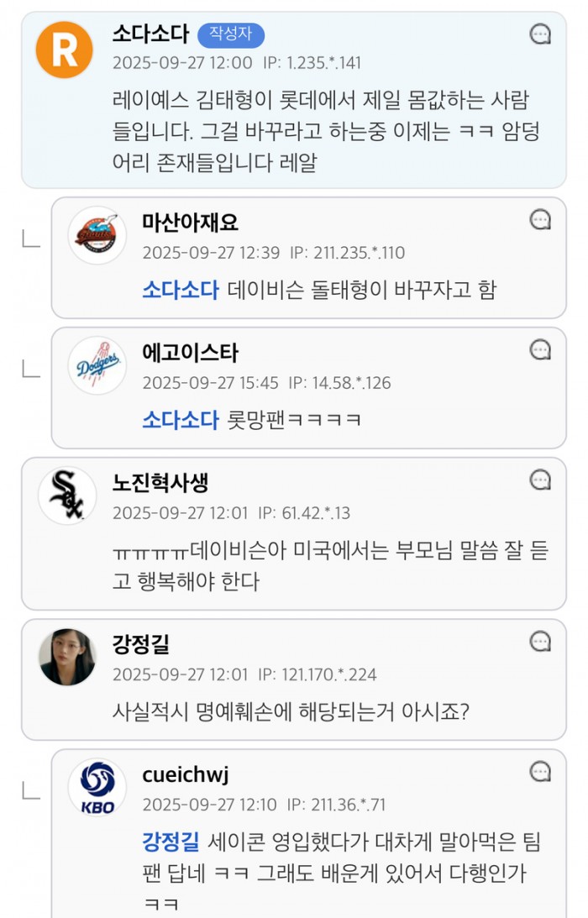The image size is (588, 918).
Task: Click 소다소다 mention in 에고이스타's reply
Action: coord(180,419)
